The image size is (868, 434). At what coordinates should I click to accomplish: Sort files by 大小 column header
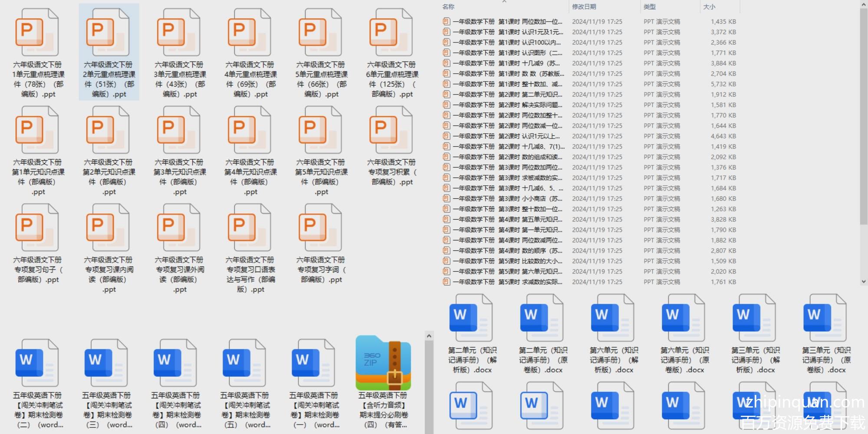[709, 7]
